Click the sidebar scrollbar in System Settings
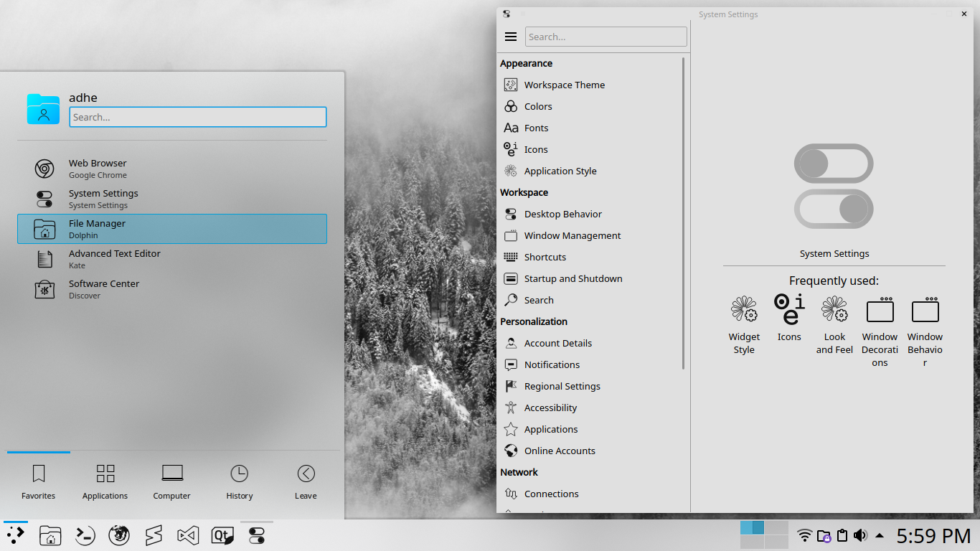The width and height of the screenshot is (980, 551). 684,213
